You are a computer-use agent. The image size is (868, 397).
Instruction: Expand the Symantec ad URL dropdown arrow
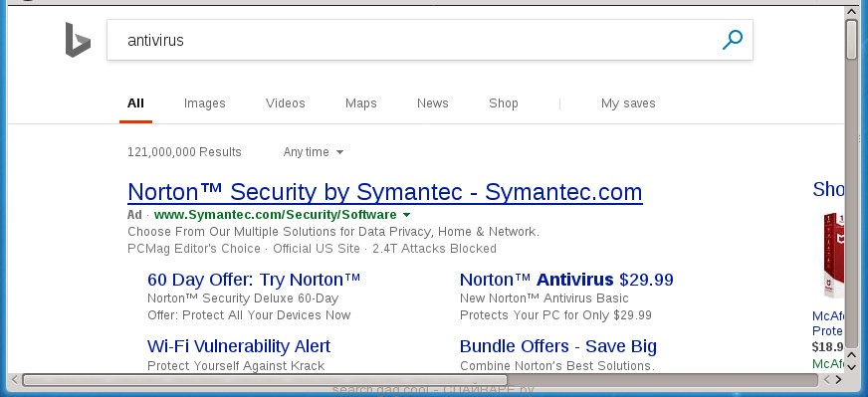tap(407, 215)
